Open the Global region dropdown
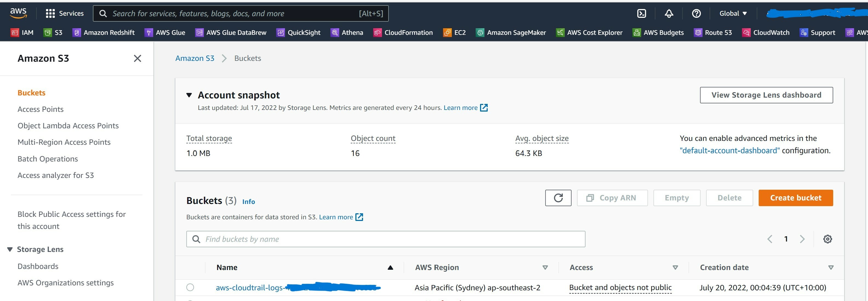The width and height of the screenshot is (868, 301). (733, 13)
